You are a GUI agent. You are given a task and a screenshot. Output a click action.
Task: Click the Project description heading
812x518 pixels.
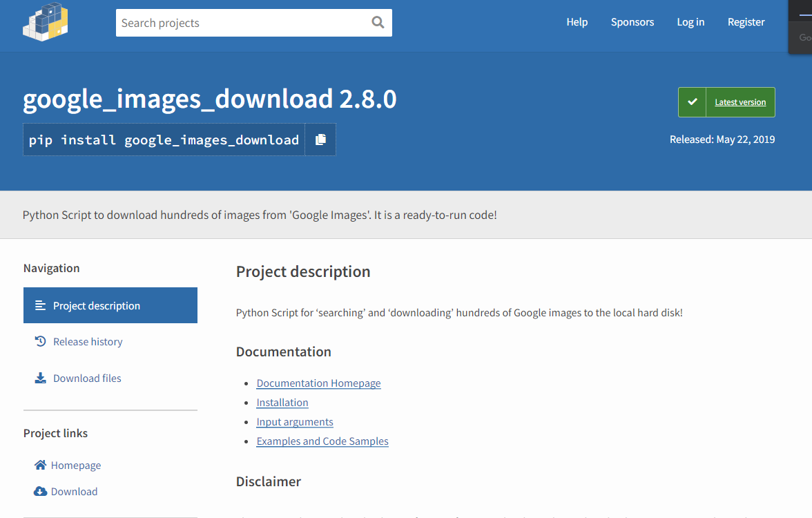[303, 272]
